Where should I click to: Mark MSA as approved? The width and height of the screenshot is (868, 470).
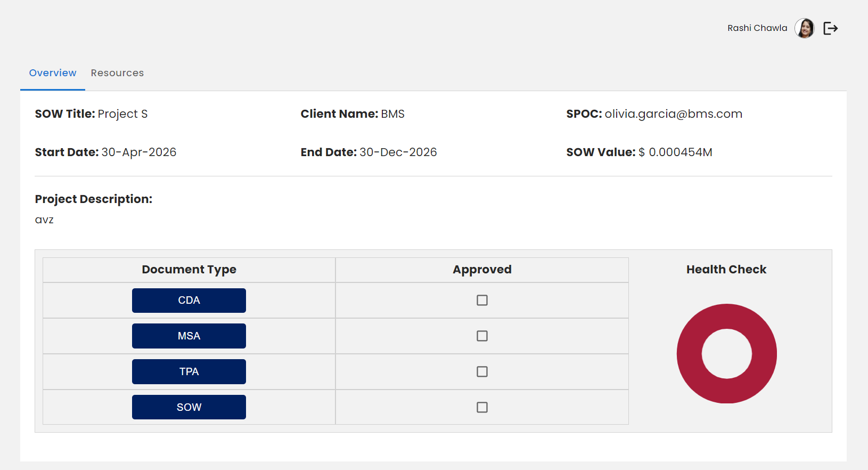click(x=482, y=336)
